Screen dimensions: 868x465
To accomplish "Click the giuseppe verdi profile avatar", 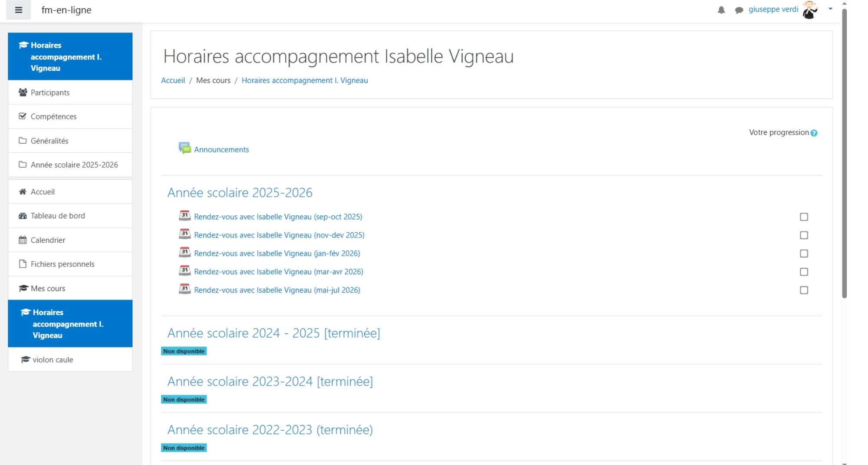I will pyautogui.click(x=809, y=10).
